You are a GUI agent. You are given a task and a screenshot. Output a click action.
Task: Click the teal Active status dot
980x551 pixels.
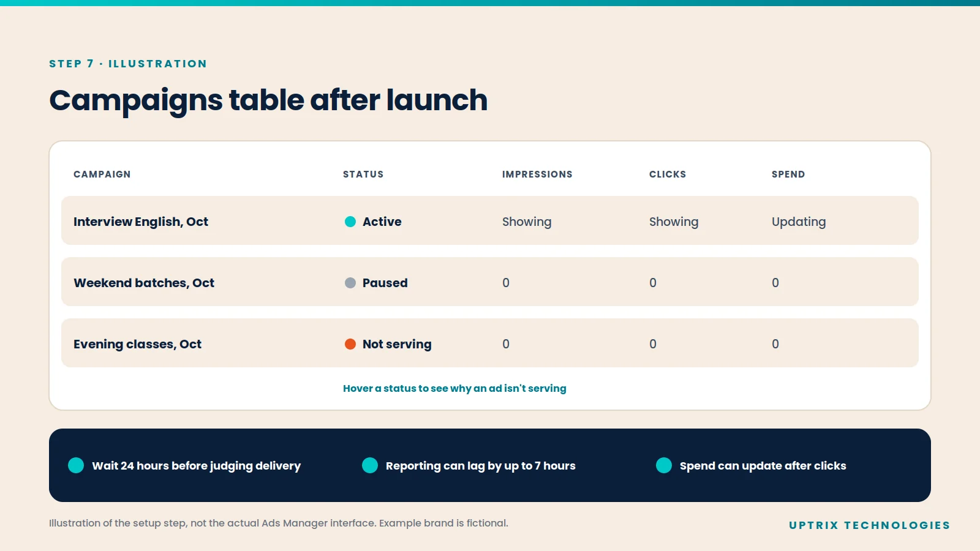[x=350, y=222]
